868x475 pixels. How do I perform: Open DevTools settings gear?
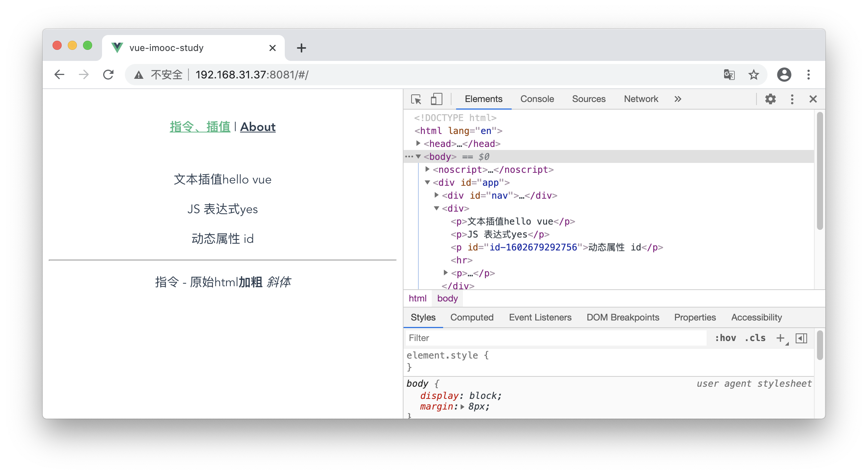pos(770,99)
